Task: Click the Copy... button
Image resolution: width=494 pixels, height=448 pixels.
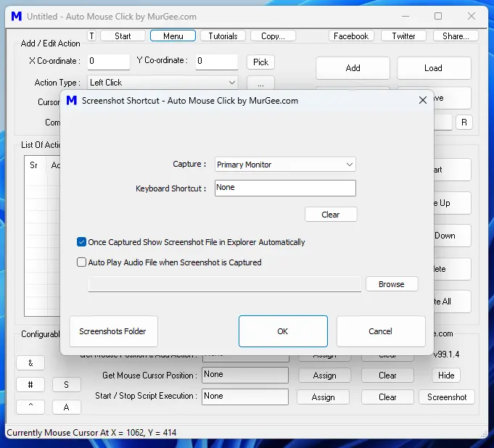Action: [273, 36]
